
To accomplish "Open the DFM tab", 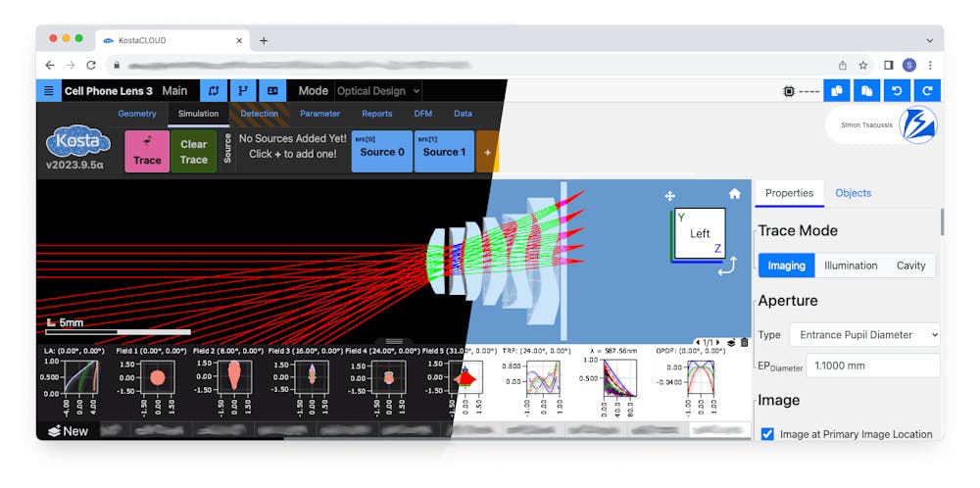I will (x=423, y=114).
